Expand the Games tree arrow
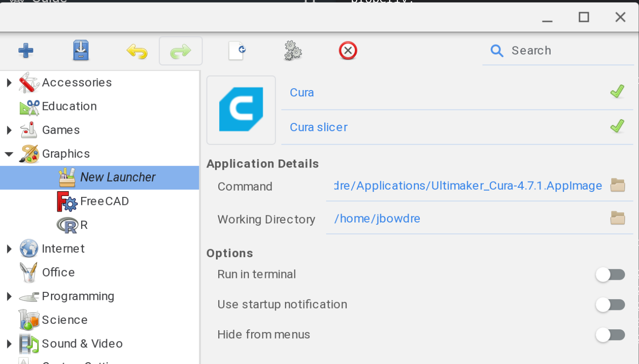This screenshot has height=364, width=639. (x=9, y=130)
